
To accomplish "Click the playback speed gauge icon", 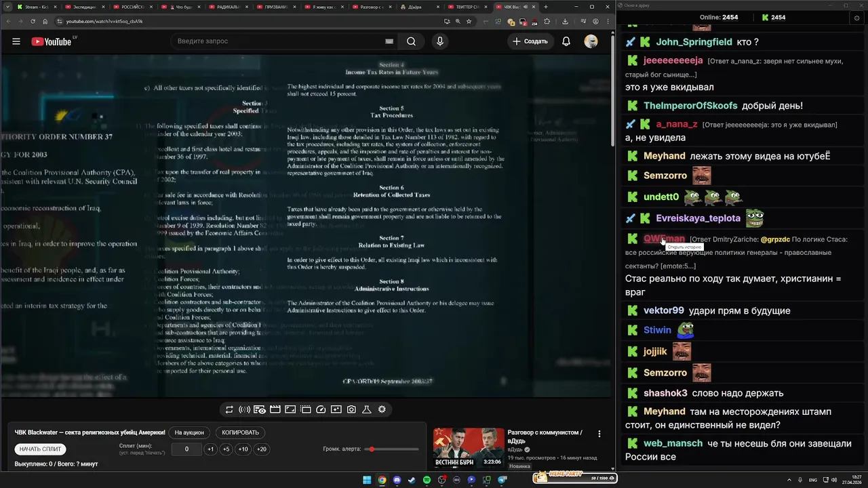I will click(321, 409).
